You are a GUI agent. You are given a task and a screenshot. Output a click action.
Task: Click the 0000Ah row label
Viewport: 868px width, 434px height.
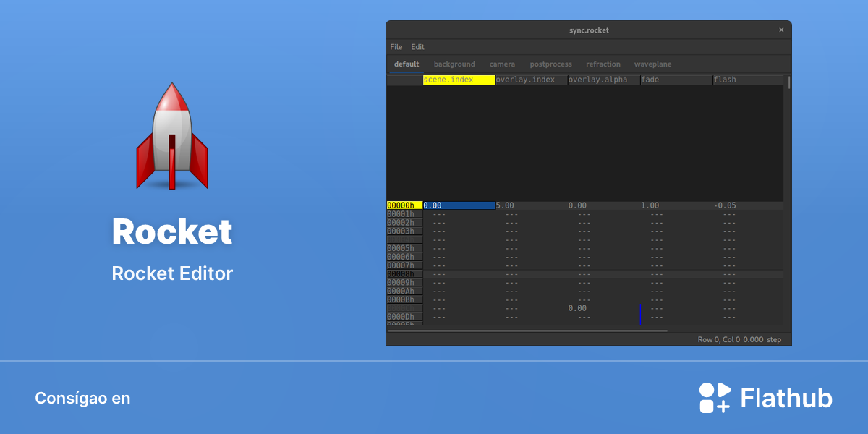[x=404, y=291]
